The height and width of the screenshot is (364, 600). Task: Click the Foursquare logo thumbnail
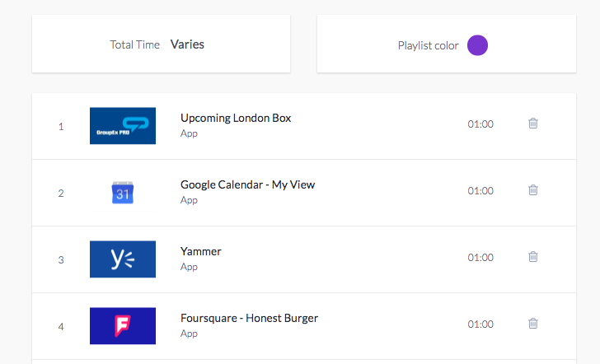click(123, 326)
